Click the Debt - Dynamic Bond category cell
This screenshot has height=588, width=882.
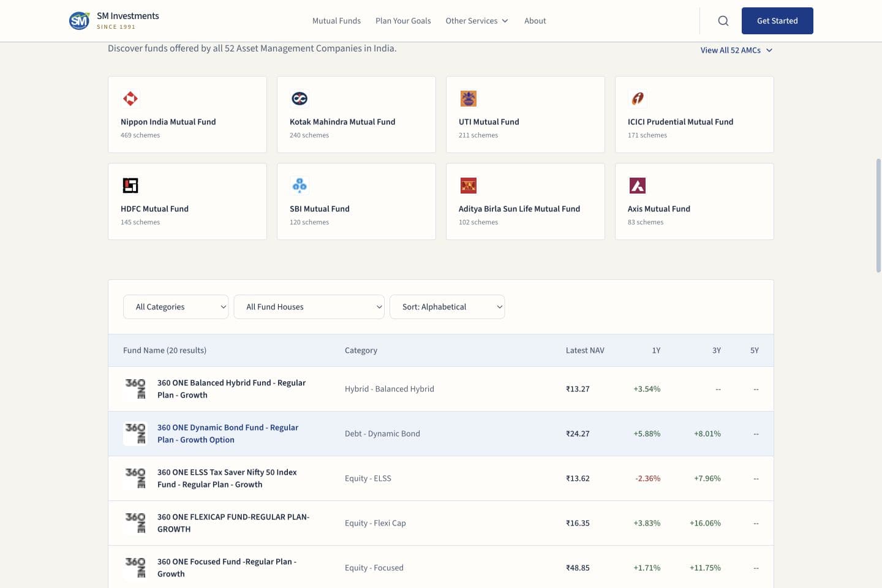(x=382, y=434)
